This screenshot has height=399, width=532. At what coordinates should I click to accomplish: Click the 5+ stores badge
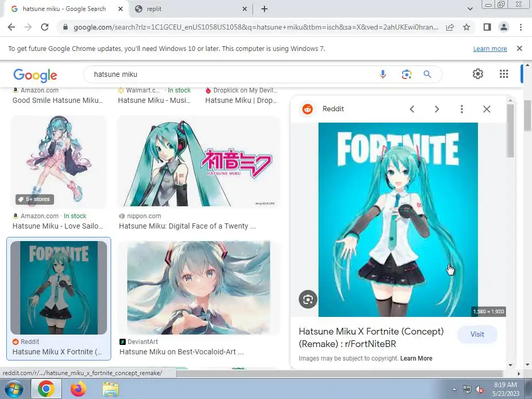point(35,199)
